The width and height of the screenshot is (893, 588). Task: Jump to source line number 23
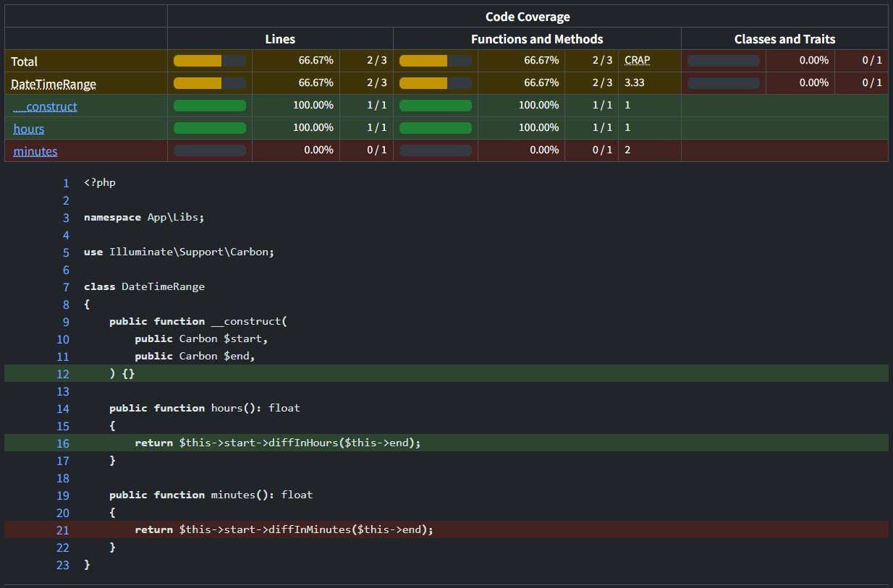[63, 565]
